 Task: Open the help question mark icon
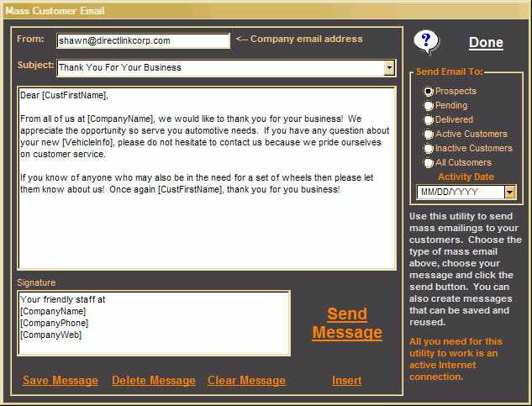pos(426,42)
